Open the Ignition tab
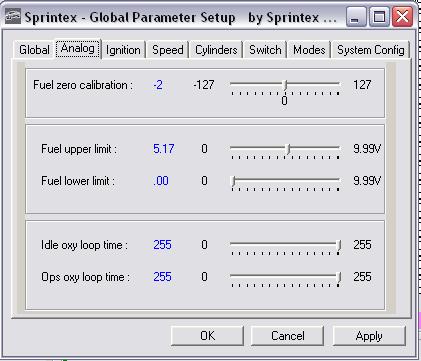This screenshot has width=421, height=361. [123, 50]
